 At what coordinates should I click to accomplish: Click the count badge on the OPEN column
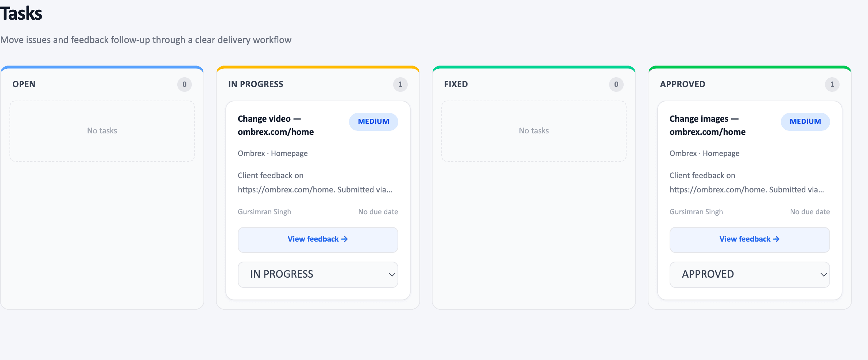tap(184, 84)
